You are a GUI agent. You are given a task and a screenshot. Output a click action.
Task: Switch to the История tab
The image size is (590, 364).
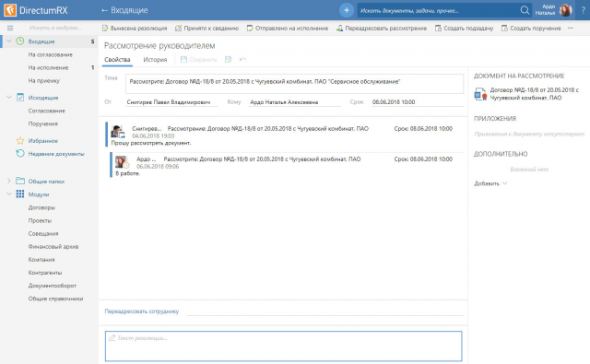155,59
